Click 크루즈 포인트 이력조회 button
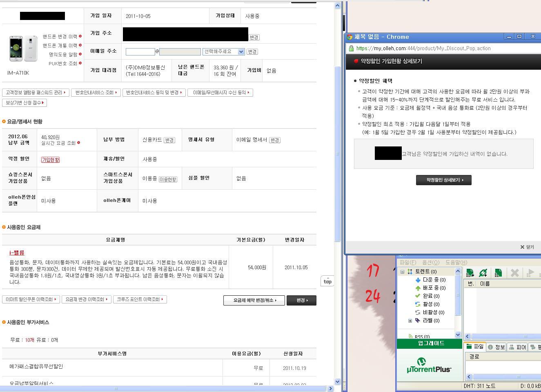 pyautogui.click(x=140, y=299)
